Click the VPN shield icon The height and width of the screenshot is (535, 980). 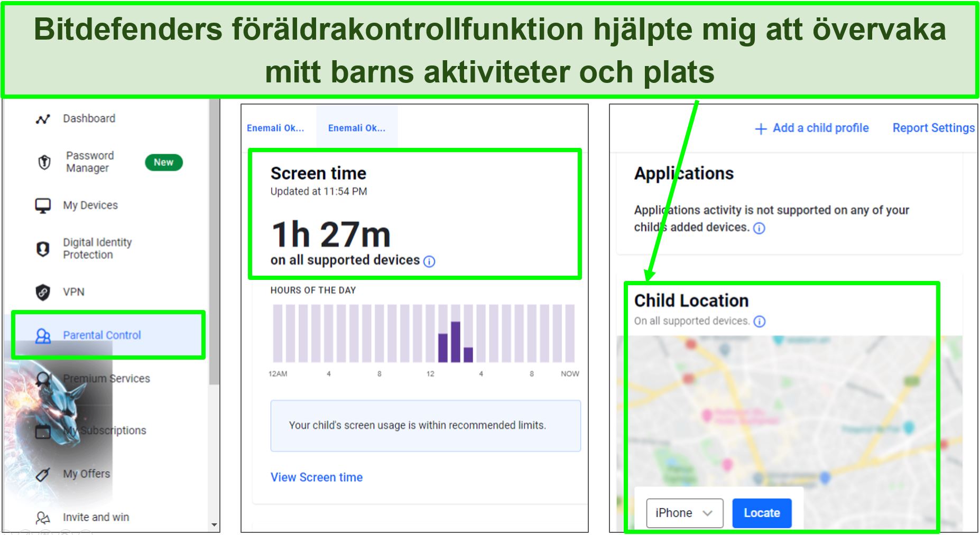(43, 292)
